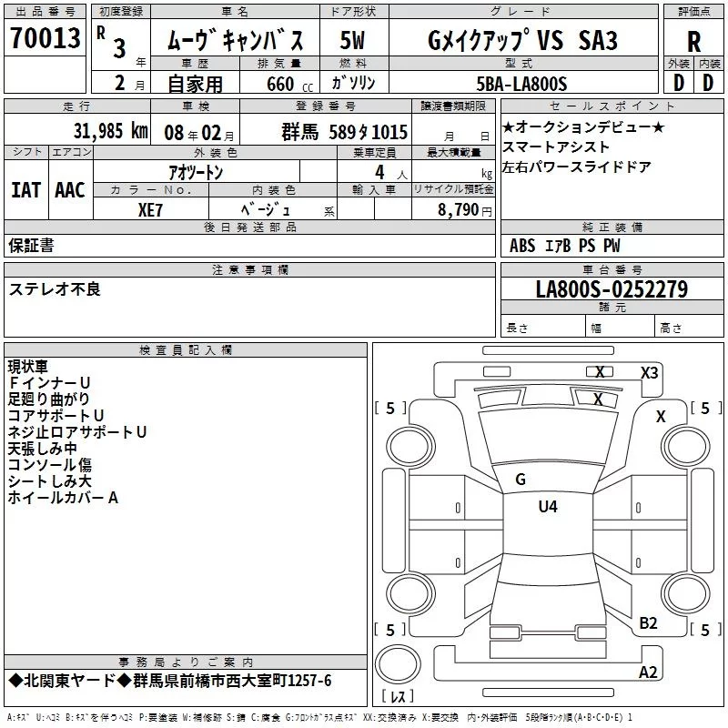Select the '事務局よりご案内' header
The width and height of the screenshot is (728, 728).
(x=186, y=662)
